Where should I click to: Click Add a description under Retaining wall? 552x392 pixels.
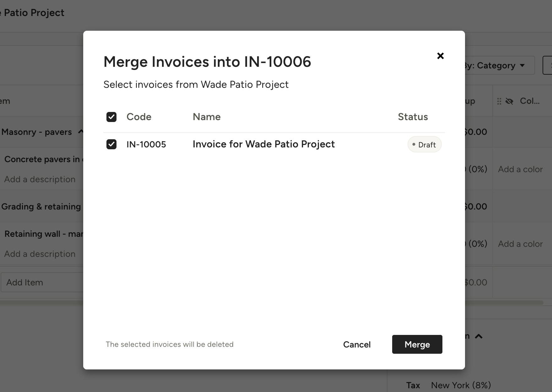40,254
